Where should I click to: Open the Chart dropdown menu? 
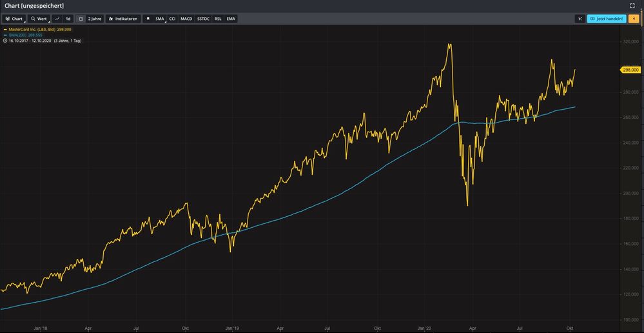(x=14, y=19)
